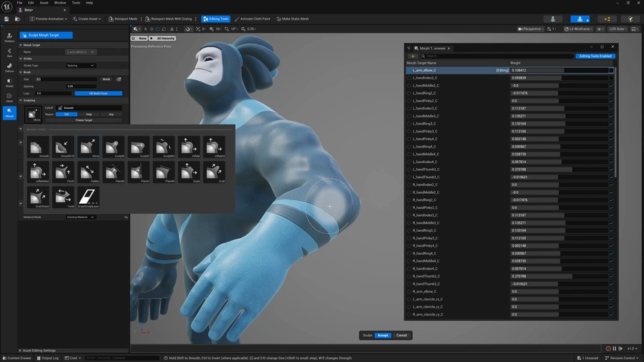Click the green add morph target button
Screen dimensions: 644x362
pos(413,56)
